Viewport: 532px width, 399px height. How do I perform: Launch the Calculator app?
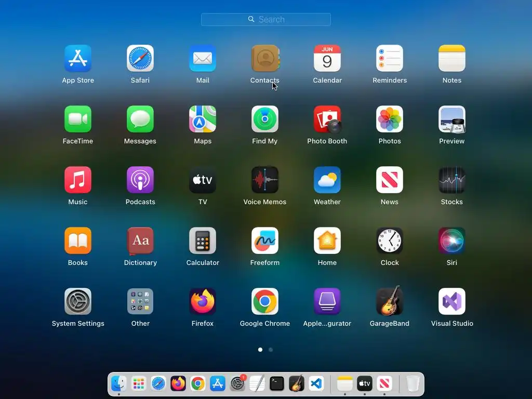203,241
